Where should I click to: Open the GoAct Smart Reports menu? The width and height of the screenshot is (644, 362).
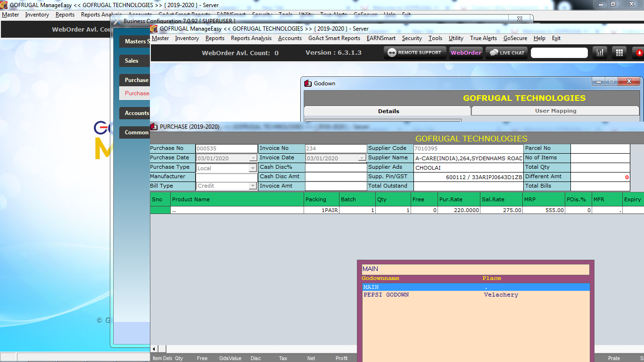click(334, 38)
